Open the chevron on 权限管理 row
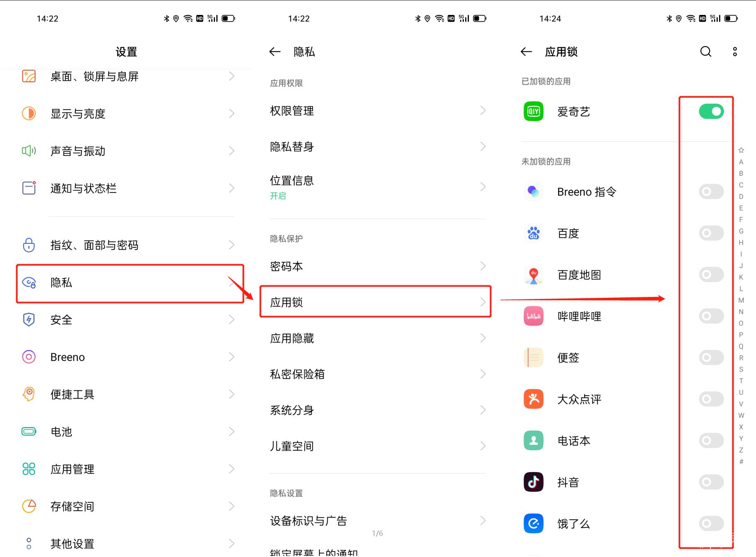Screen dimensions: 756x557 click(x=483, y=110)
